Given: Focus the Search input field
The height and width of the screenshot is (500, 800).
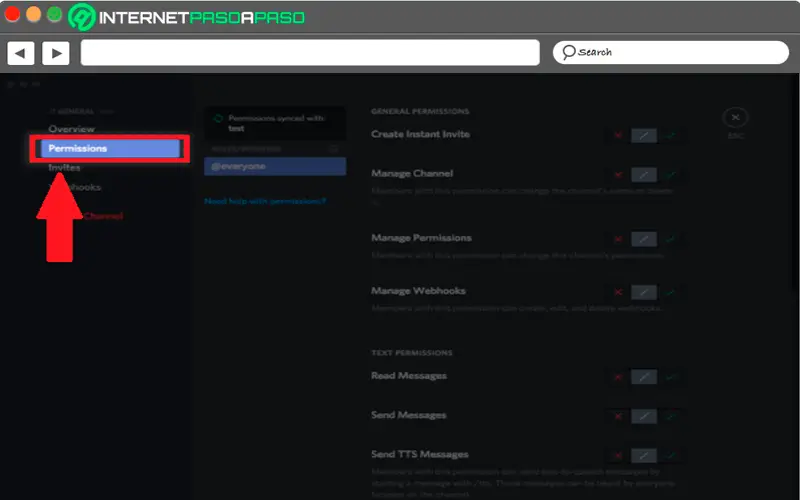Looking at the screenshot, I should click(671, 53).
